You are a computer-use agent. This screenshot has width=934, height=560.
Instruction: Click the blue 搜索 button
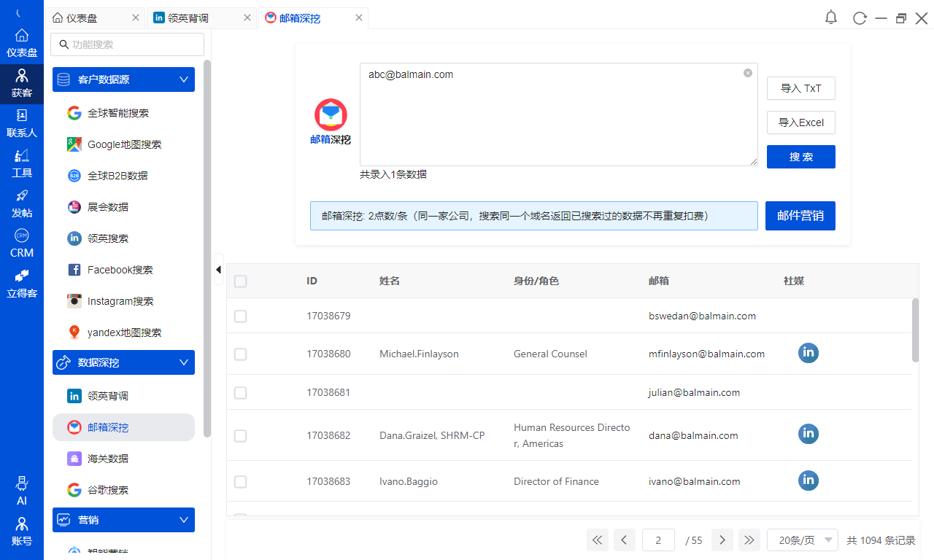800,156
